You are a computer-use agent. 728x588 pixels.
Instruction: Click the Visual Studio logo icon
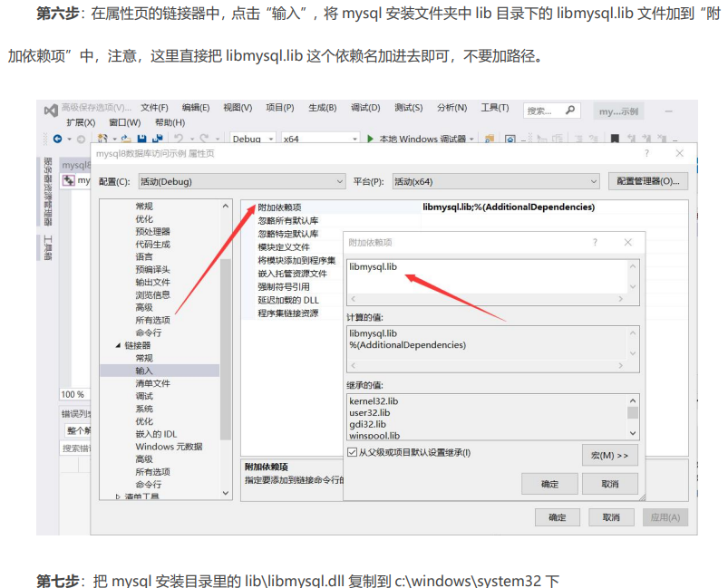[x=51, y=111]
